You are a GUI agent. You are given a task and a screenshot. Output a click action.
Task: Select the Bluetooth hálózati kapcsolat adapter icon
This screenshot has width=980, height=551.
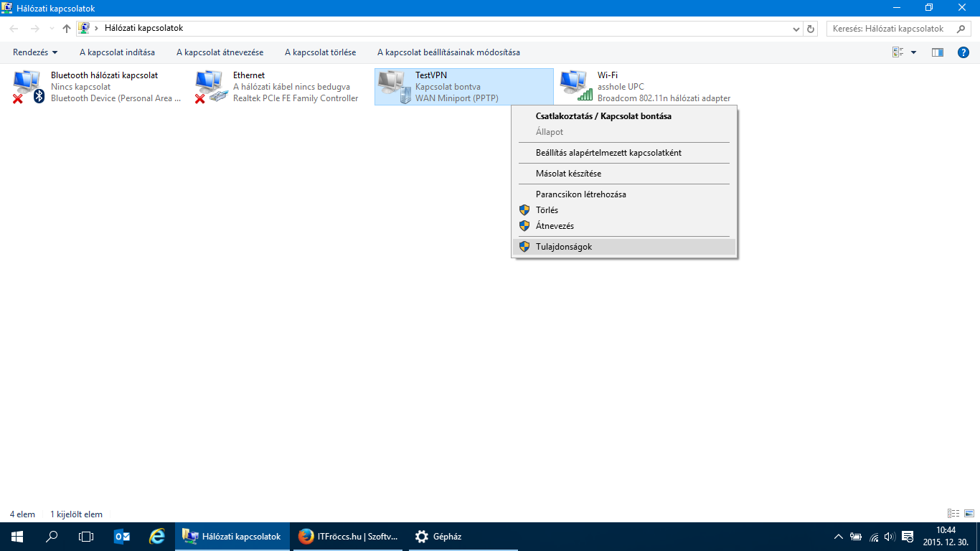tap(29, 86)
